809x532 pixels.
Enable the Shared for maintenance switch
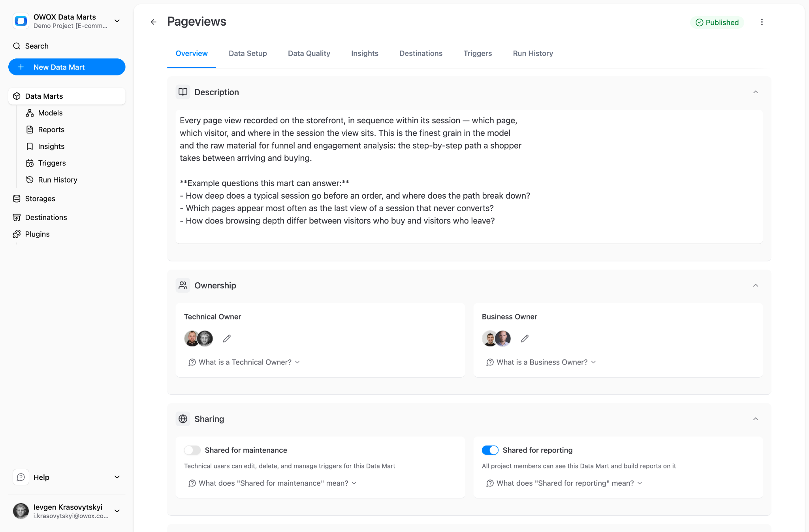coord(192,450)
